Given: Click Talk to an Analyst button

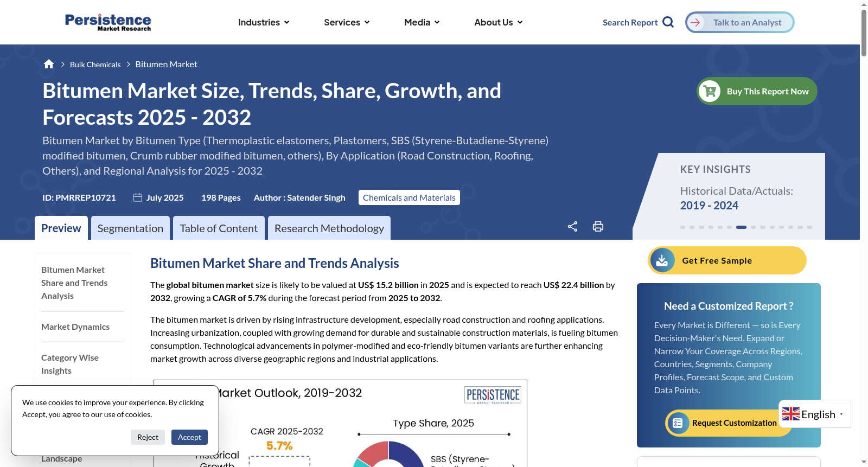Looking at the screenshot, I should tap(740, 22).
